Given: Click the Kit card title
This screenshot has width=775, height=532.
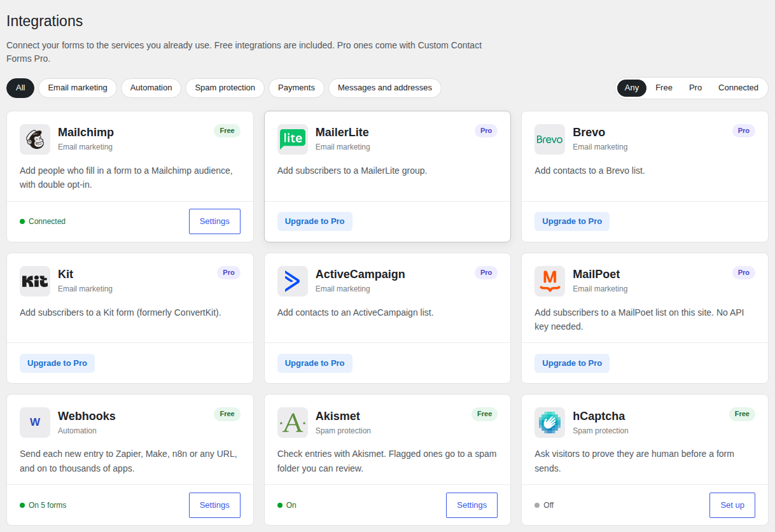Looking at the screenshot, I should pyautogui.click(x=66, y=274).
